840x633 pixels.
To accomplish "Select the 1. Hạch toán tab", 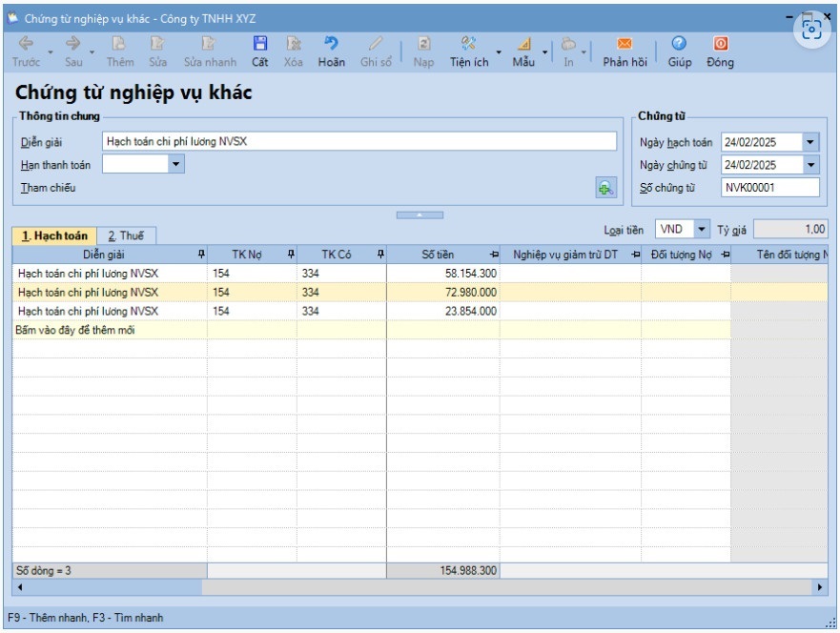I will [54, 235].
